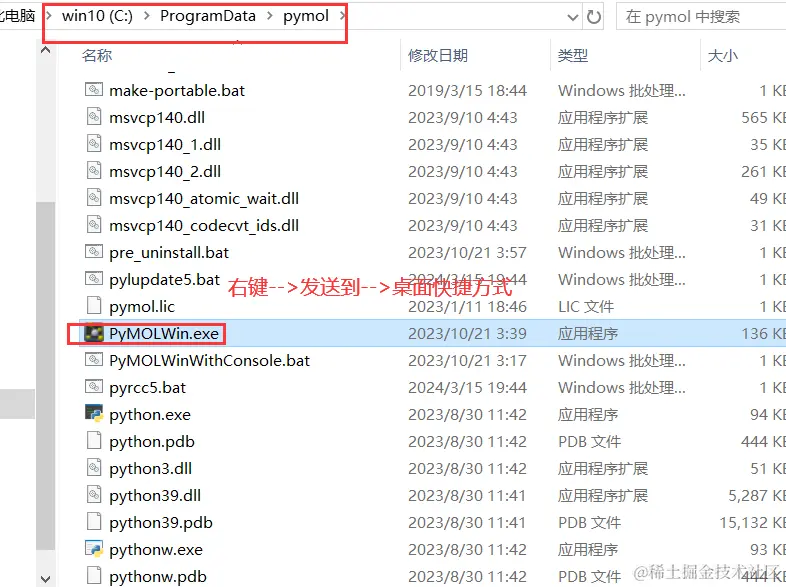Go to ProgramData in the breadcrumb
Image resolution: width=786 pixels, height=587 pixels.
(208, 16)
